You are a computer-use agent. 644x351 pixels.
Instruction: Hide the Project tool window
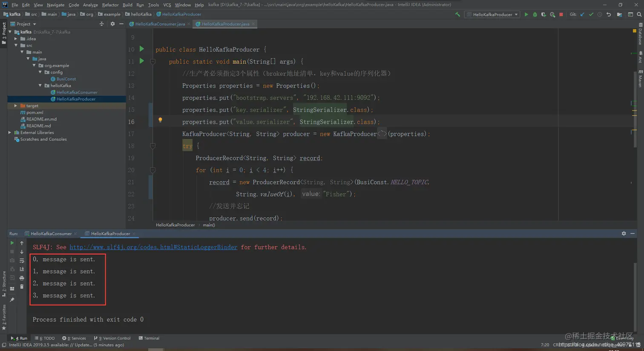coord(121,24)
